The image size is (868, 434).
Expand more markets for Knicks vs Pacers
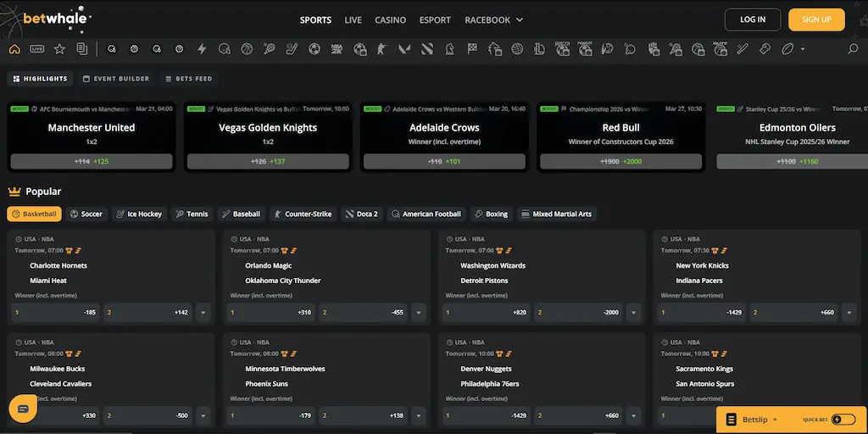[x=849, y=312]
